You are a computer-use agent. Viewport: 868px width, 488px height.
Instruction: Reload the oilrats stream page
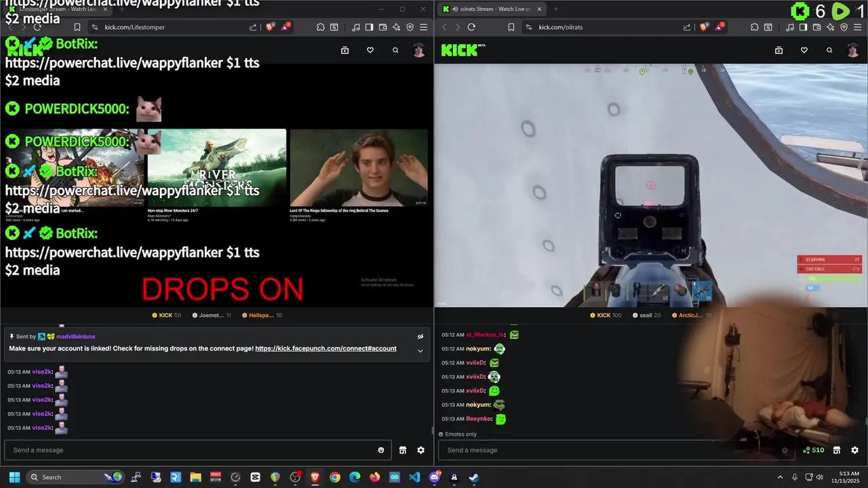click(471, 27)
